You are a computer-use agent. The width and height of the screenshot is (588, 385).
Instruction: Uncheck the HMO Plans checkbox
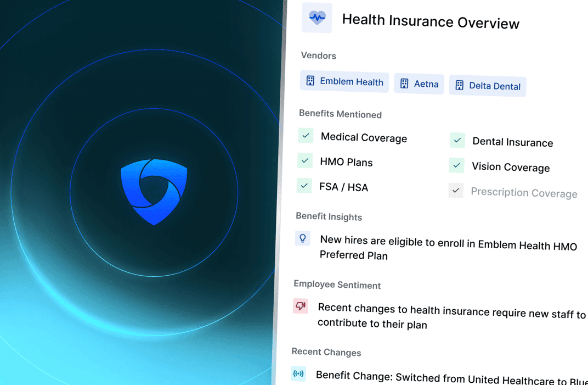click(304, 160)
